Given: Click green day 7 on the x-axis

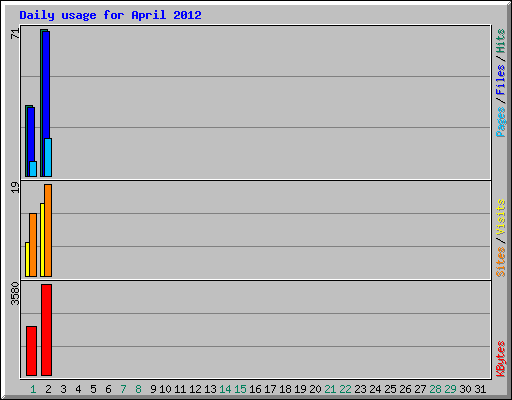Looking at the screenshot, I should [123, 389].
